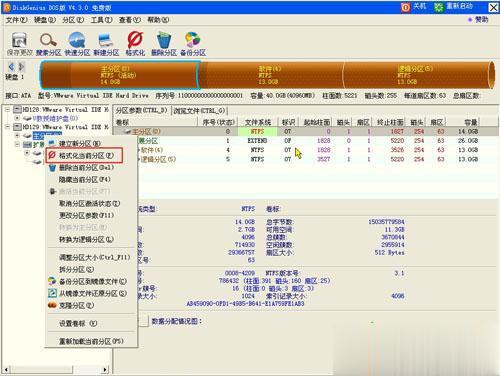
Task: Click the Search Partition (搜索分区) magnifier icon
Action: (48, 40)
